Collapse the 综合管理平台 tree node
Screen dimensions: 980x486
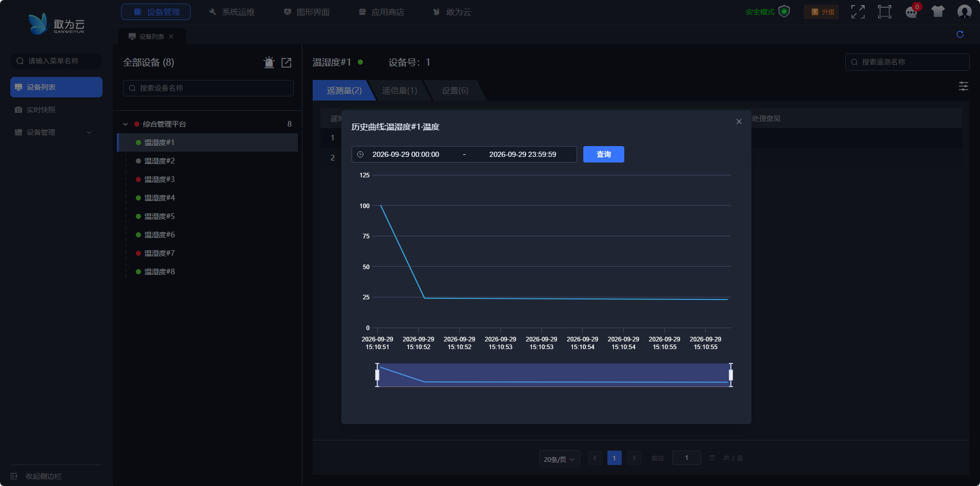click(125, 124)
